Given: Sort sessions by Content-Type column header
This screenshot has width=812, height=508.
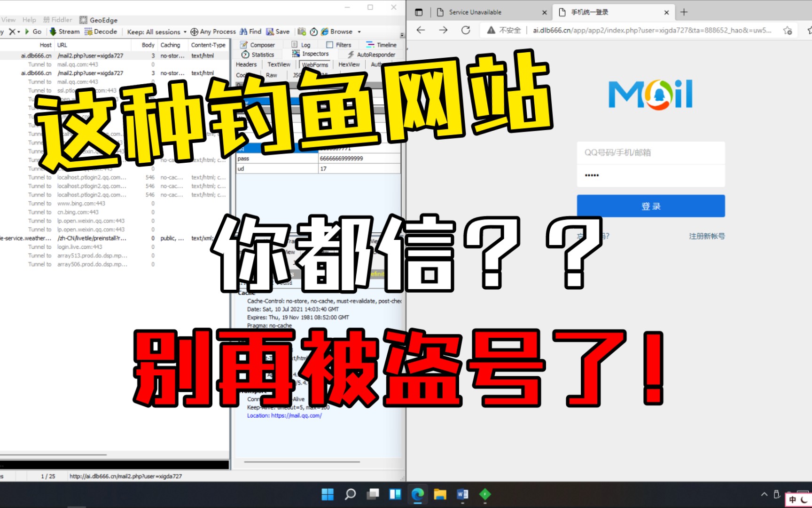Looking at the screenshot, I should (208, 45).
